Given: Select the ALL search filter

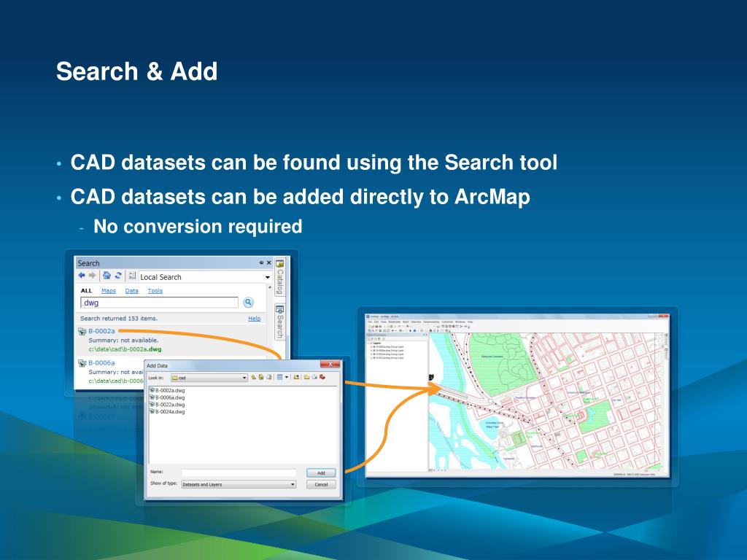Looking at the screenshot, I should (86, 290).
